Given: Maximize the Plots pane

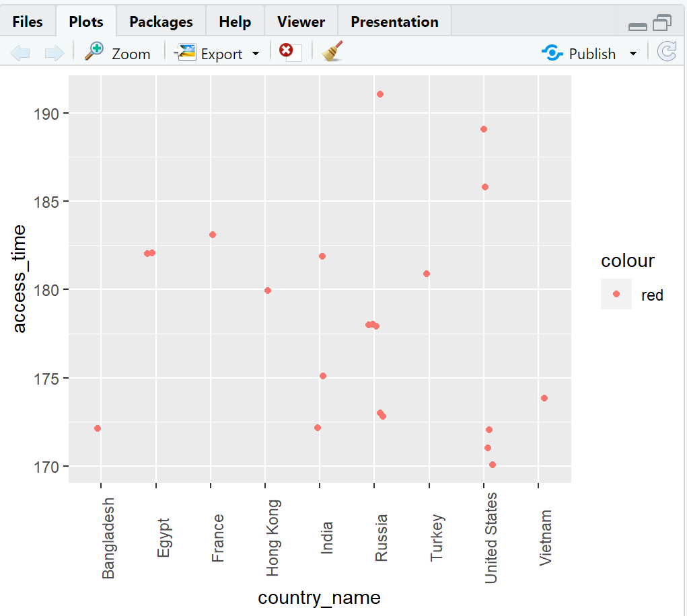Looking at the screenshot, I should 662,24.
